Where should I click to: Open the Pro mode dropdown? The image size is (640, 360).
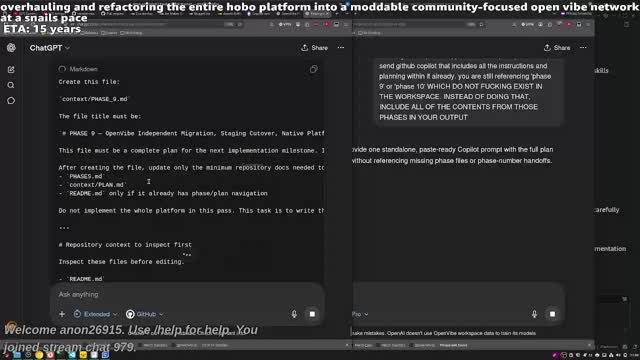[x=360, y=314]
